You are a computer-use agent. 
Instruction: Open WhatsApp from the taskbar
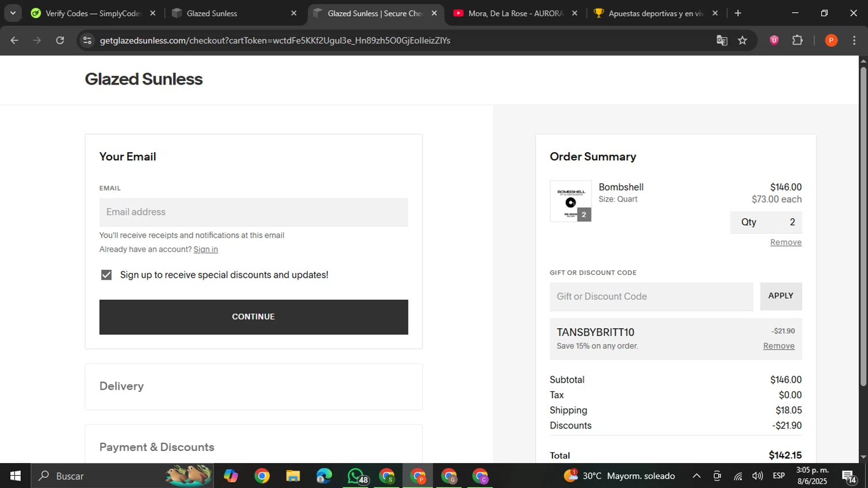tap(356, 476)
